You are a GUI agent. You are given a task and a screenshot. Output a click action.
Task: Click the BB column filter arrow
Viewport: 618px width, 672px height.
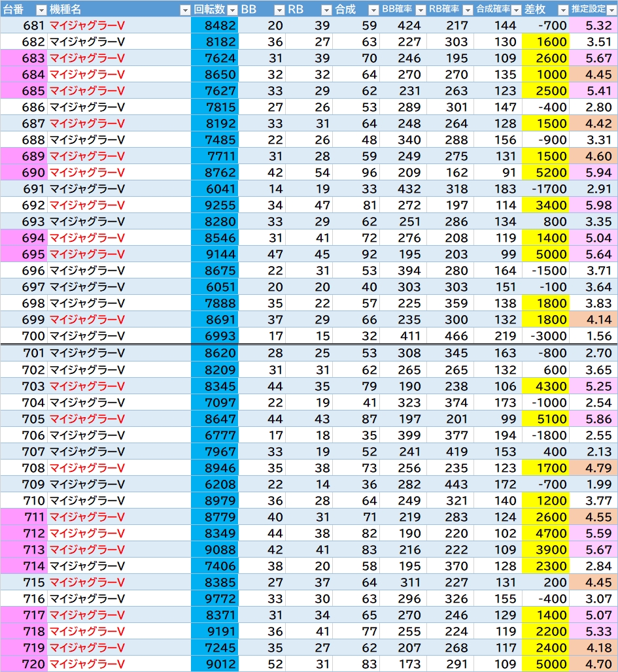coord(279,10)
